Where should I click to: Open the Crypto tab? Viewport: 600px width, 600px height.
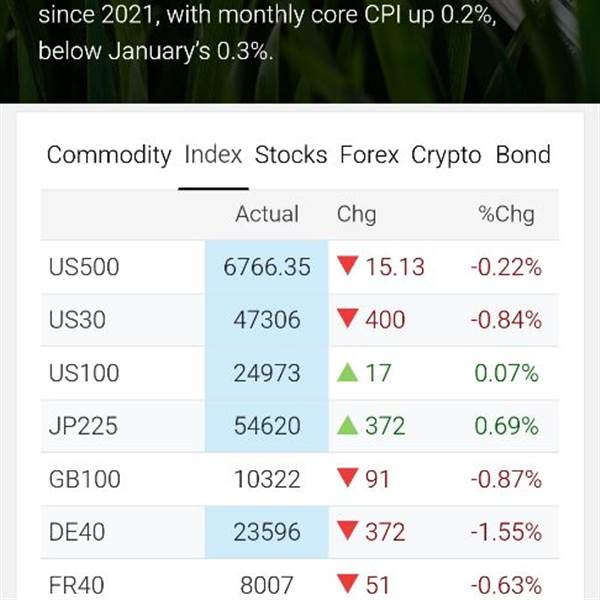point(447,155)
